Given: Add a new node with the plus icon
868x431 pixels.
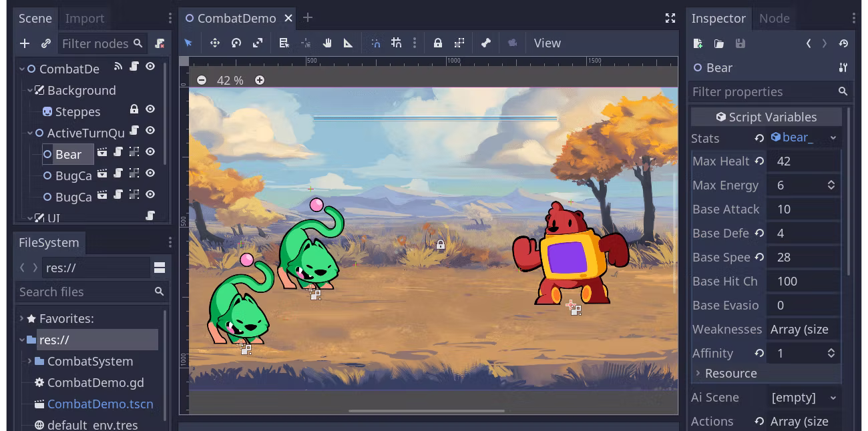Looking at the screenshot, I should 25,43.
